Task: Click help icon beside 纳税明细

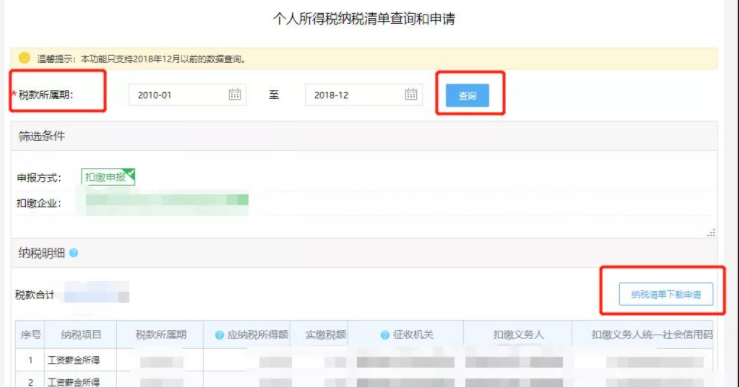Action: click(x=74, y=253)
